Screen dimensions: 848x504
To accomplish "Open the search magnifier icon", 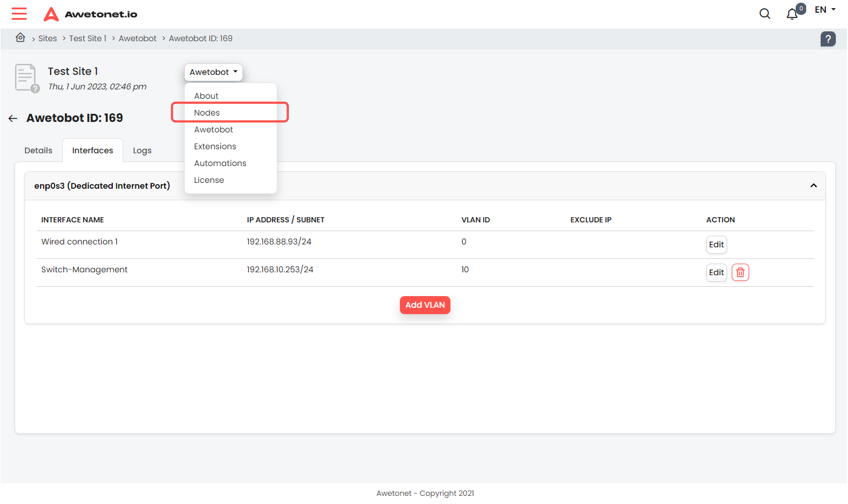I will (x=765, y=14).
